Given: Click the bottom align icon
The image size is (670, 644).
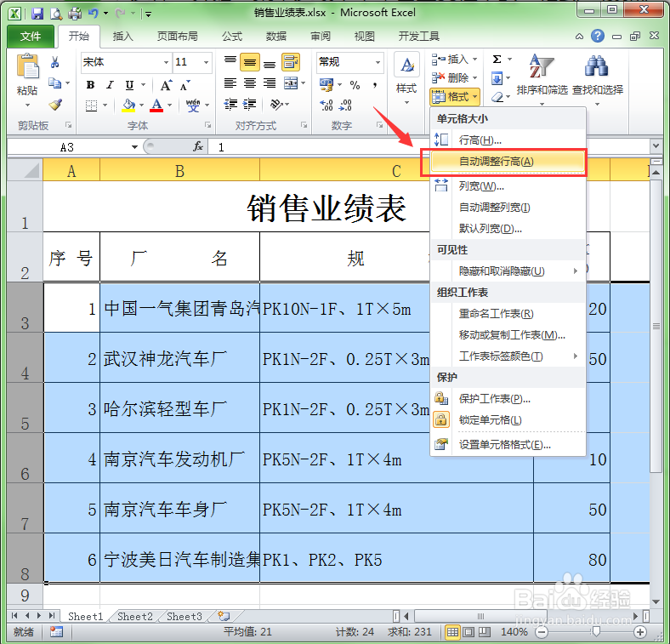Looking at the screenshot, I should 270,63.
